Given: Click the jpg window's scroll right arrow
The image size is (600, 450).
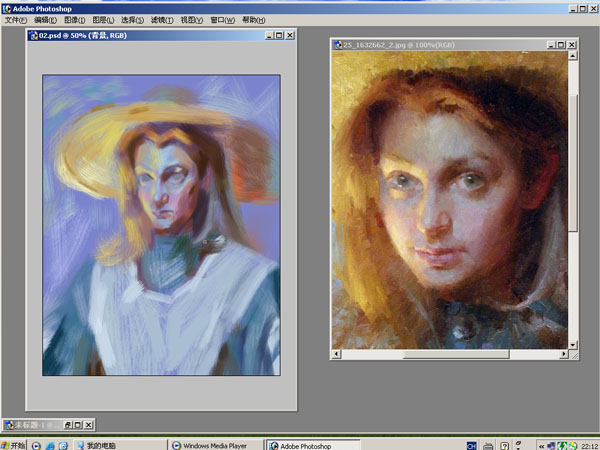Looking at the screenshot, I should [x=564, y=354].
